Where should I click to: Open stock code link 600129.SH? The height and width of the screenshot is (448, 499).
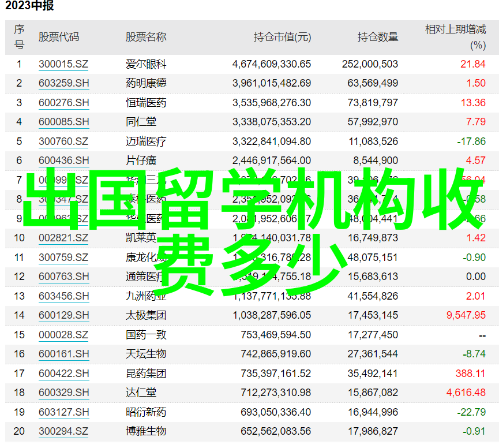tap(63, 315)
